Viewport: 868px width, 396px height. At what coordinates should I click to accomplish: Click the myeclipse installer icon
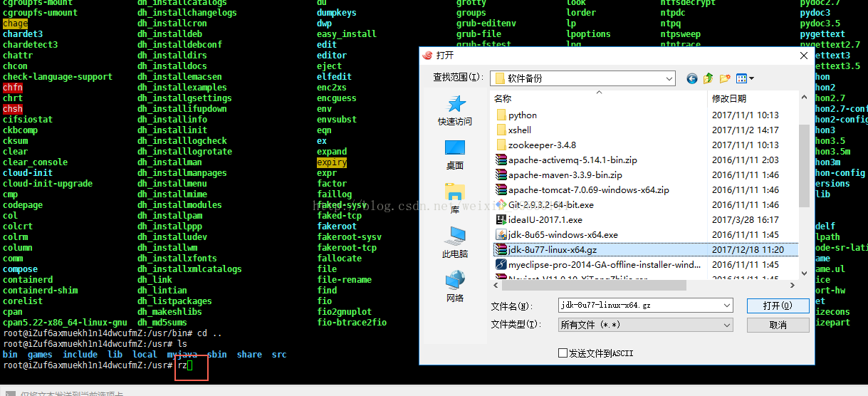[x=501, y=264]
